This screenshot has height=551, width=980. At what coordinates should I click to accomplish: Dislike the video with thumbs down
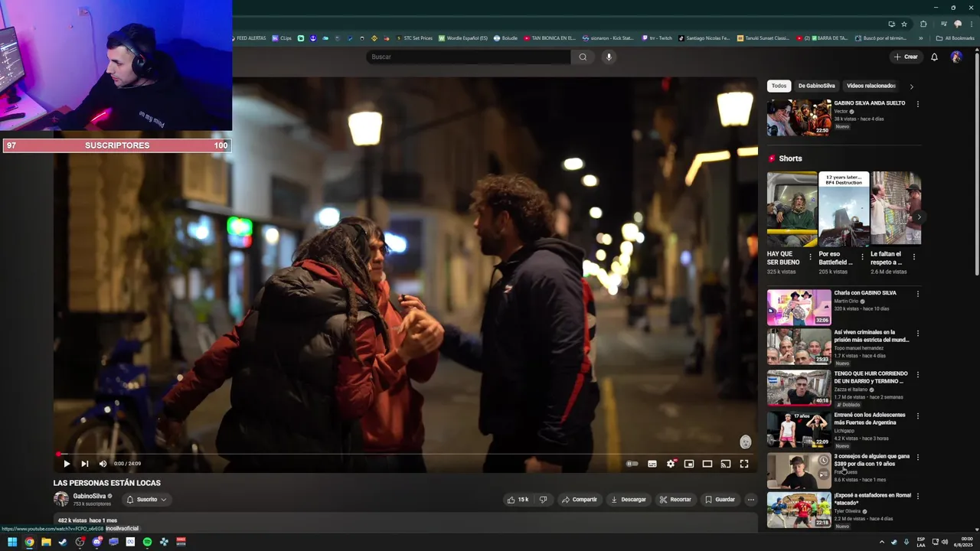pos(543,500)
